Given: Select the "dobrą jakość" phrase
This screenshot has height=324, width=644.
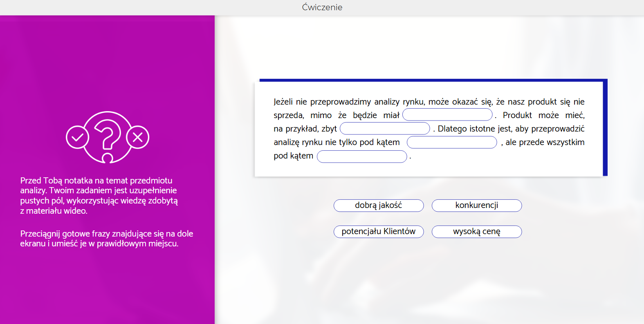Looking at the screenshot, I should click(x=378, y=206).
